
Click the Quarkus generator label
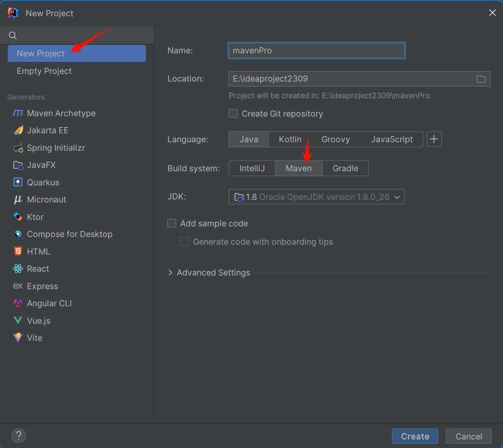coord(43,182)
